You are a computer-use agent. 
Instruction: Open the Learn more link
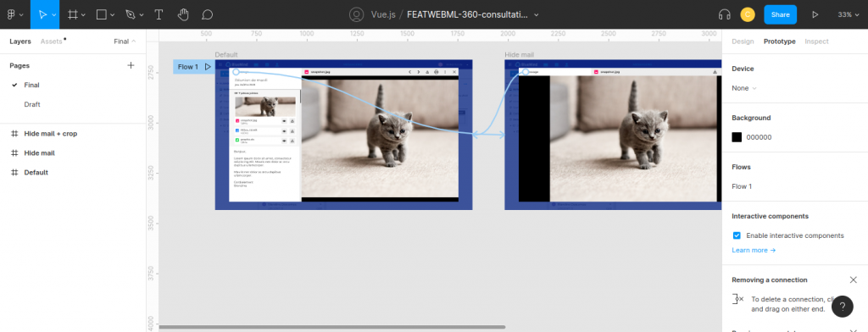(x=754, y=250)
